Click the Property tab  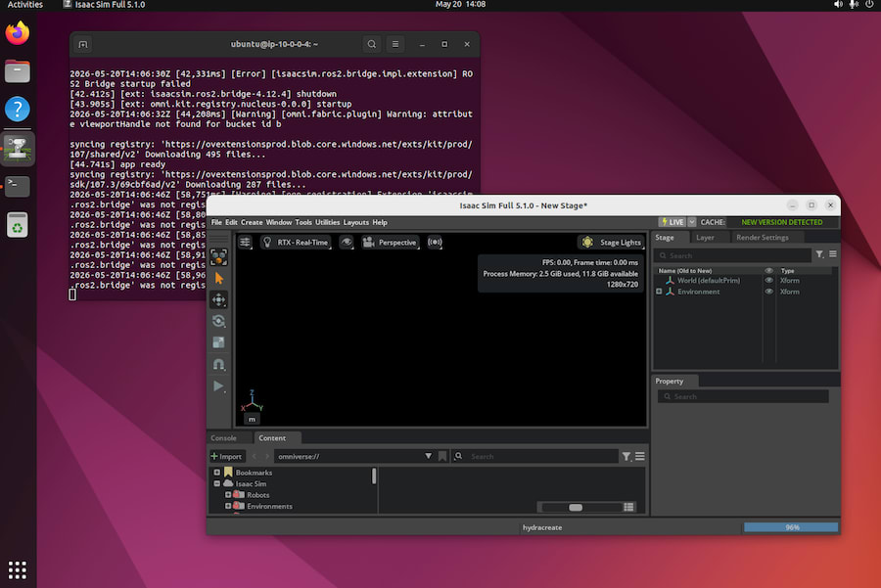tap(670, 381)
